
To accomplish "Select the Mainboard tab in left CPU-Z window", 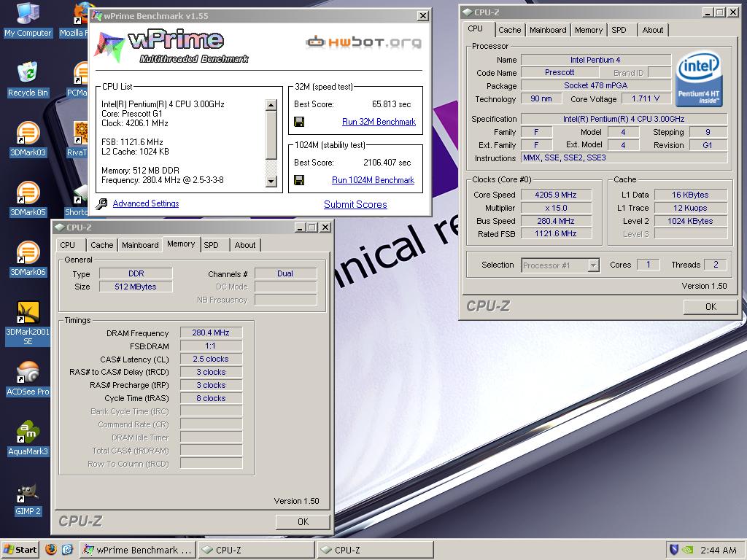I will 140,245.
